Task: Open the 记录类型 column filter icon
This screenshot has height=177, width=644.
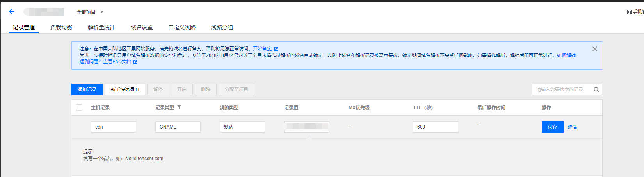Action: [179, 107]
